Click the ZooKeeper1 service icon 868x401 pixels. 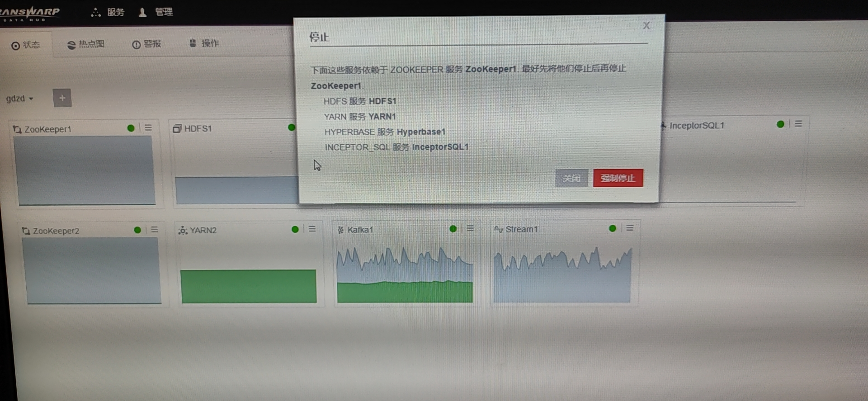(17, 130)
